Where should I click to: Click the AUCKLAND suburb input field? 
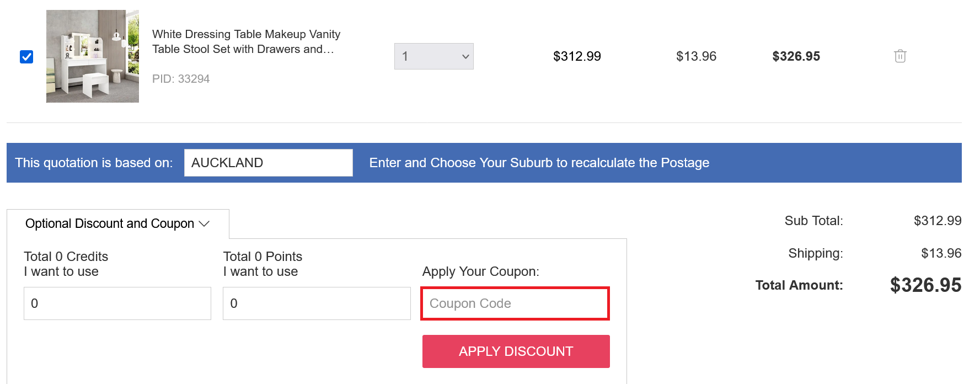tap(268, 163)
